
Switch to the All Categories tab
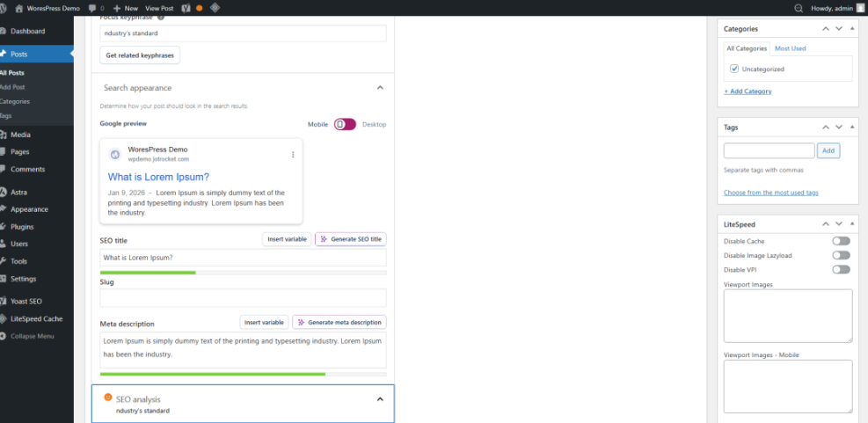747,48
